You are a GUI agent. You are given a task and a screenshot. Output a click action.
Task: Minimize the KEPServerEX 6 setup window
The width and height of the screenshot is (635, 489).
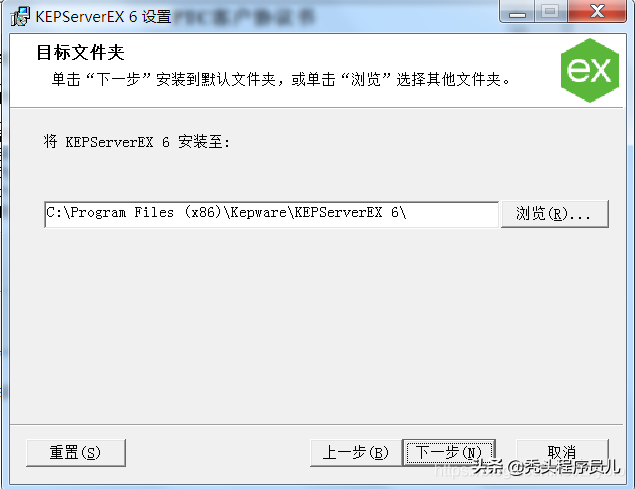pos(517,11)
